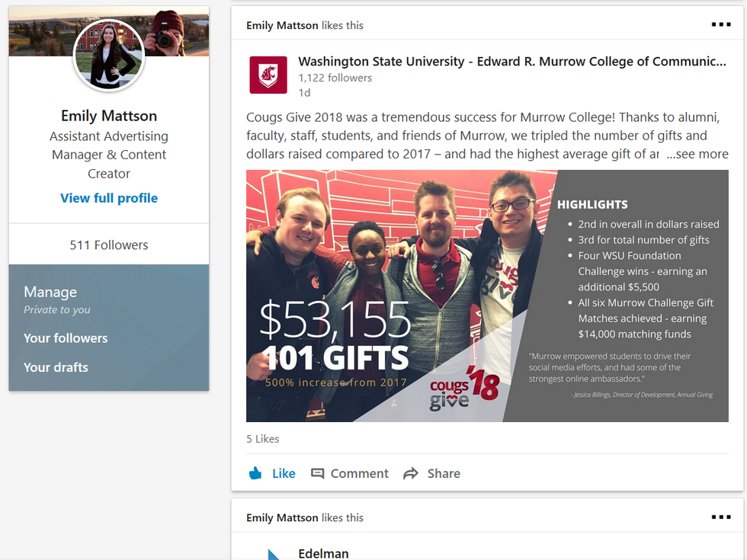Open the Washington State University logo

268,75
